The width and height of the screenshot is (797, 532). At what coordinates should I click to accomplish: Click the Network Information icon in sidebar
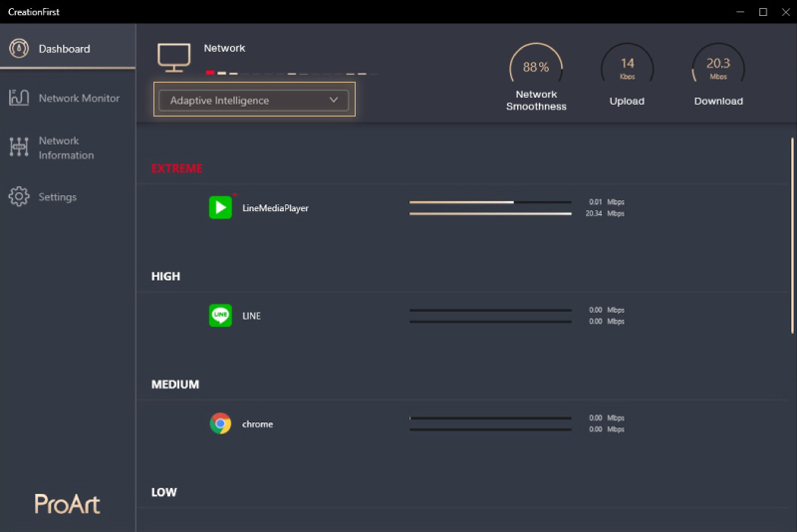point(18,147)
